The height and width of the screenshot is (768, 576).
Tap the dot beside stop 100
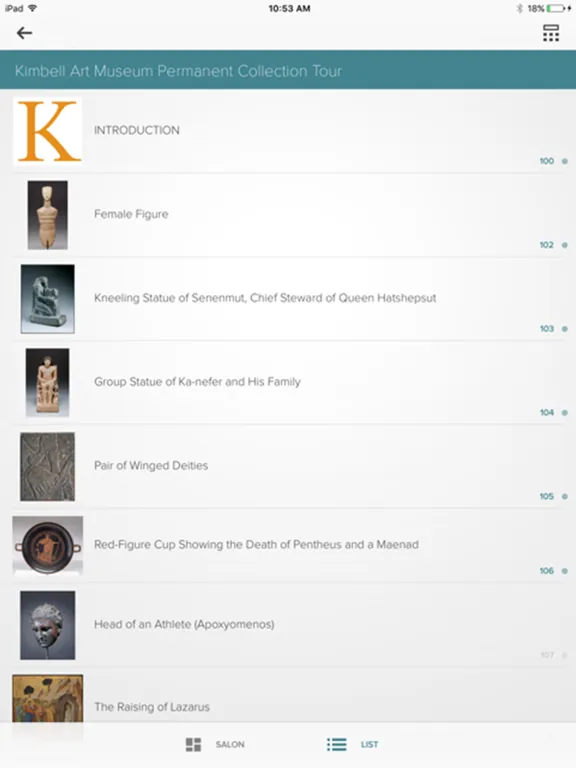click(565, 161)
